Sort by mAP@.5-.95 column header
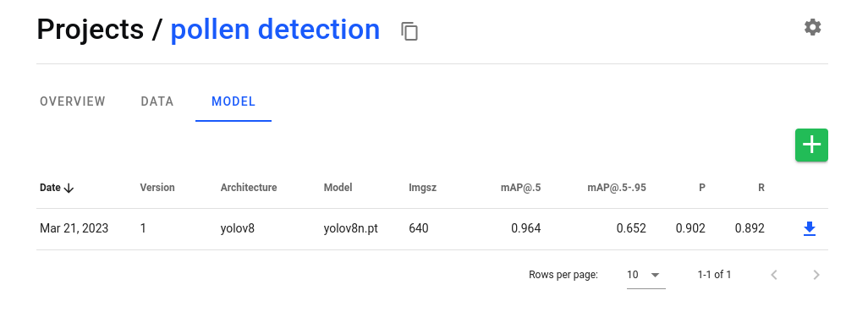 (x=617, y=188)
